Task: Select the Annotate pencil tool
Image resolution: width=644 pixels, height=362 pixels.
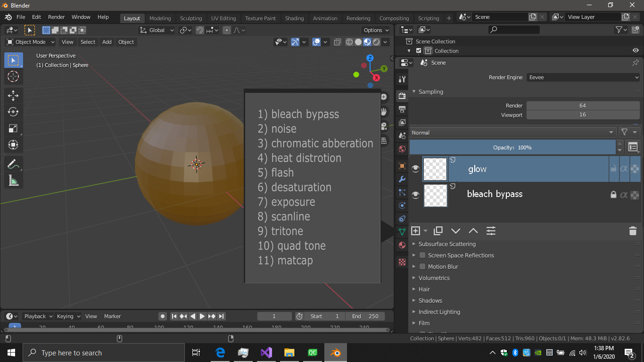Action: [13, 164]
